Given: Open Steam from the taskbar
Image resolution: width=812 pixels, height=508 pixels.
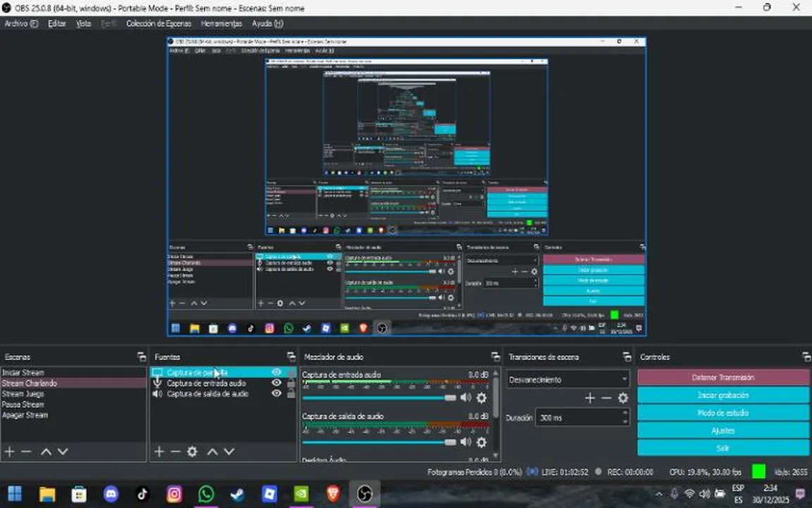Looking at the screenshot, I should pos(238,494).
